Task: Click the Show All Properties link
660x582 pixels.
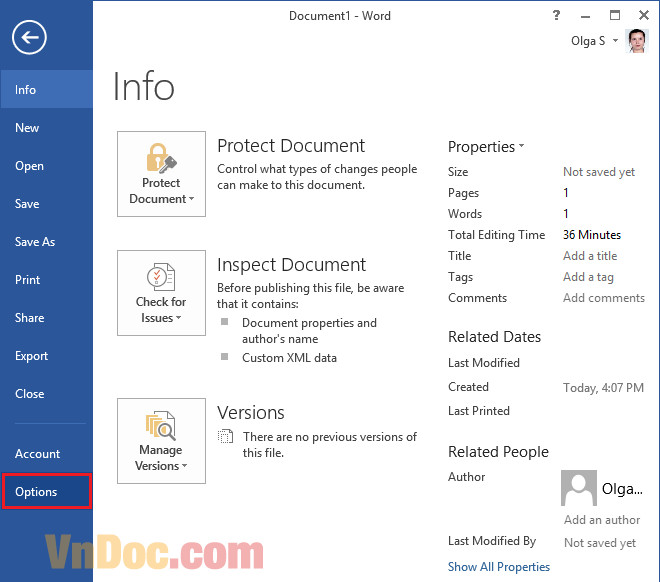Action: (499, 567)
